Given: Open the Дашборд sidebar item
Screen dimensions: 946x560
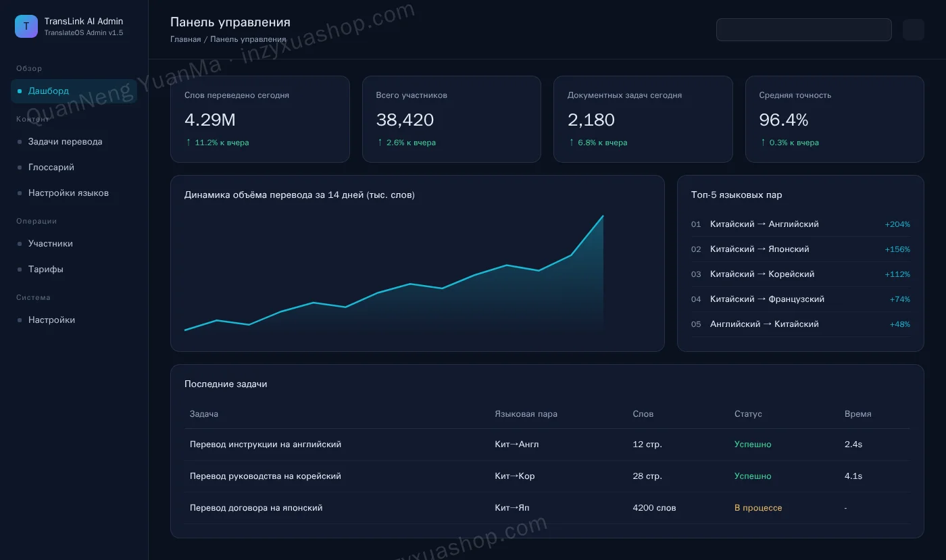Looking at the screenshot, I should point(74,91).
